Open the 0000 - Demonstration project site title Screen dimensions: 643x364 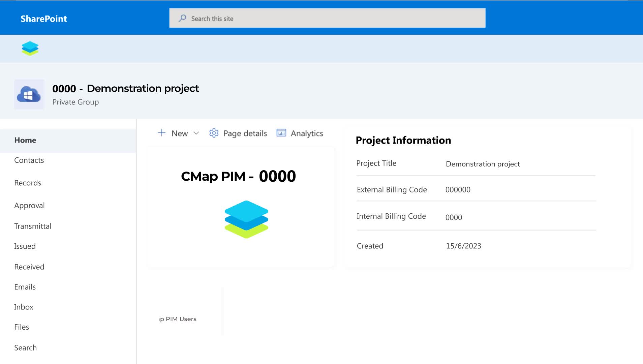coord(125,88)
